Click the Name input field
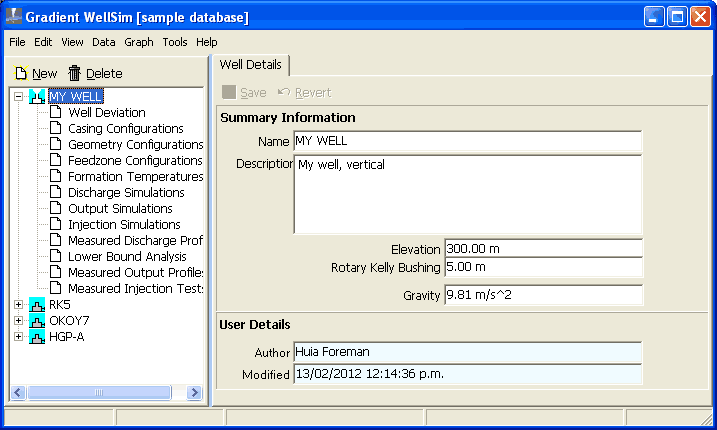The image size is (717, 430). pyautogui.click(x=468, y=141)
